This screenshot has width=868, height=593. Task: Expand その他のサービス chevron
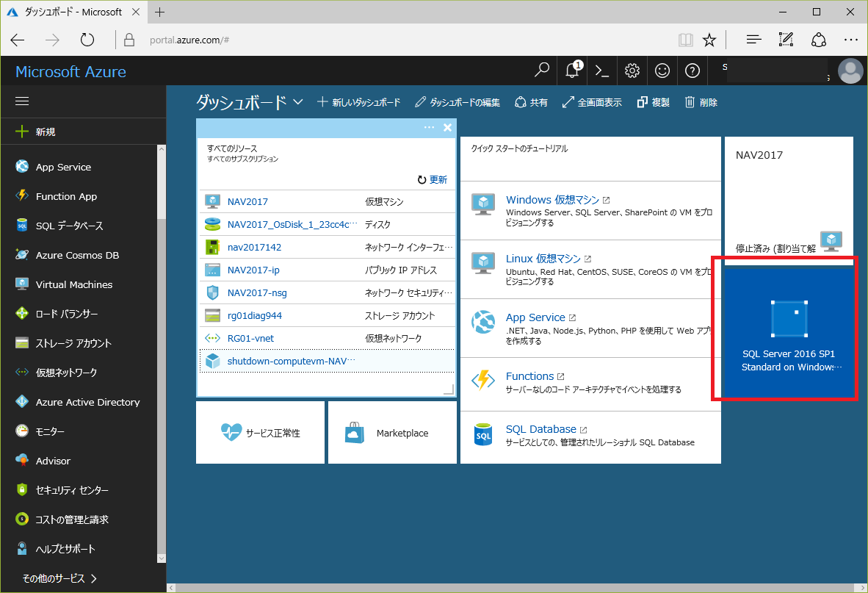(93, 578)
